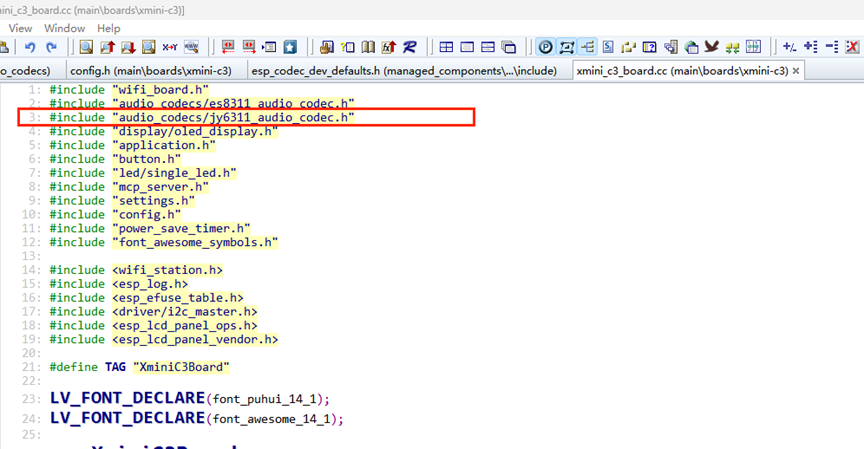864x449 pixels.
Task: Open the View menu
Action: 20,28
